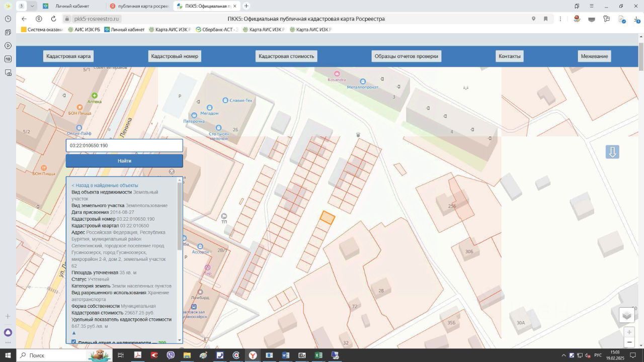Click the Аптека pharmacy marker on the map
This screenshot has width=644, height=362.
(94, 96)
